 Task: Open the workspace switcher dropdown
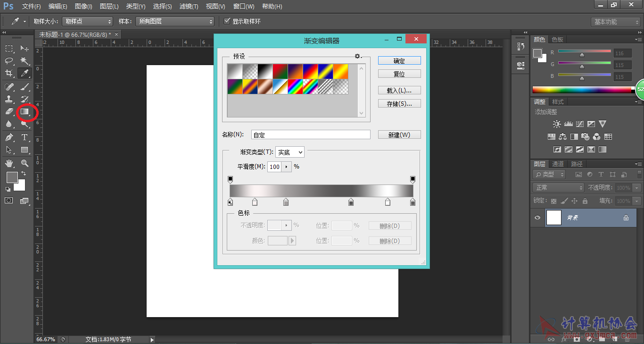[x=616, y=22]
